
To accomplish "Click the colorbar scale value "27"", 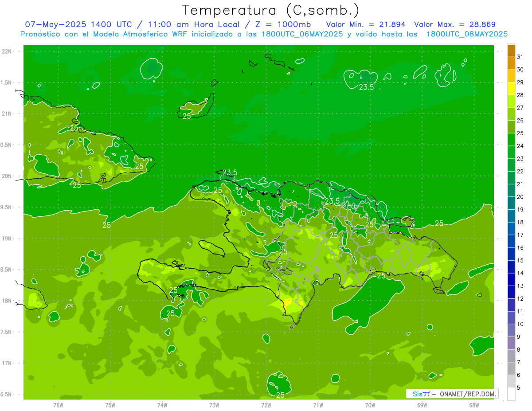I will click(520, 107).
